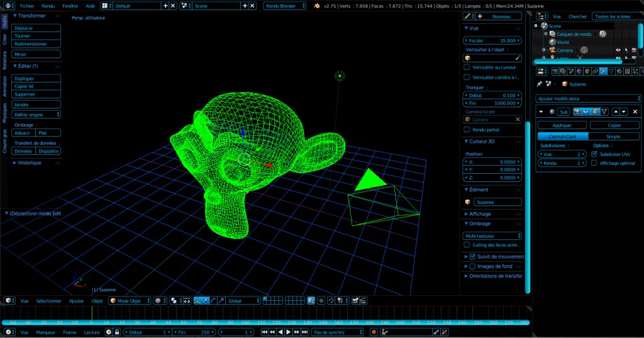Screen dimensions: 644x338
Task: Open Aide menu
Action: [91, 6]
